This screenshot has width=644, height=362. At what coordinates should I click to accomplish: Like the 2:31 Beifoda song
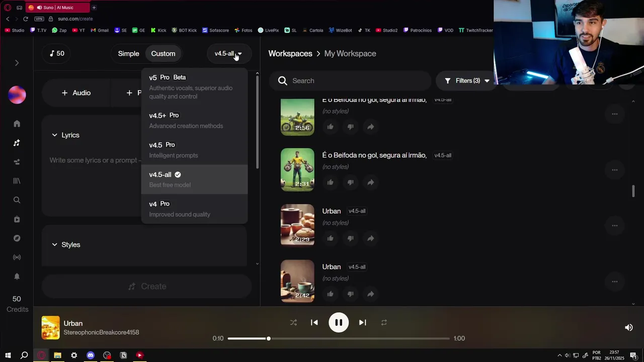tap(331, 183)
